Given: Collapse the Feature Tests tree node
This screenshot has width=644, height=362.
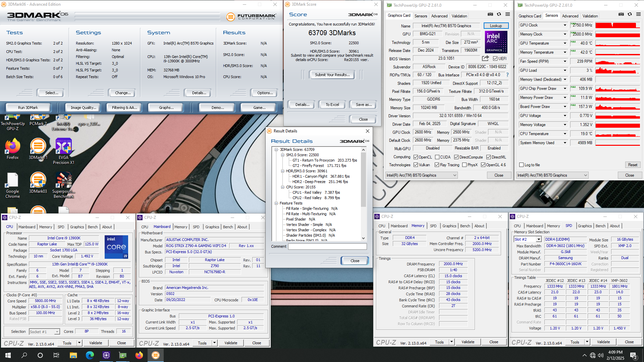Looking at the screenshot, I should coord(276,203).
